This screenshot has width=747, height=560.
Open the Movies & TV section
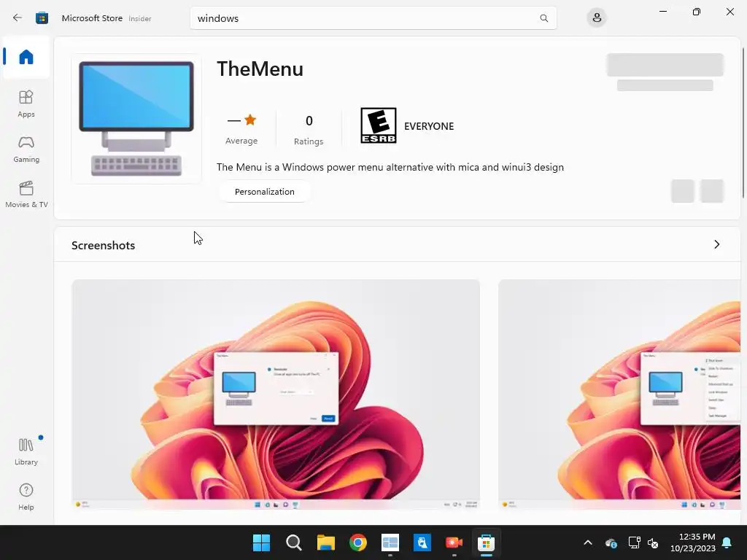pos(26,194)
